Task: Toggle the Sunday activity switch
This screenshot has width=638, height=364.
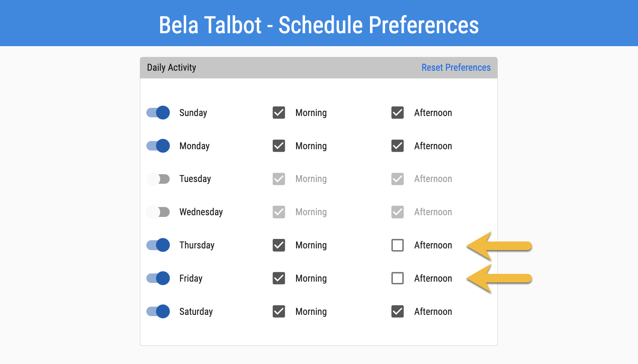Action: tap(158, 113)
